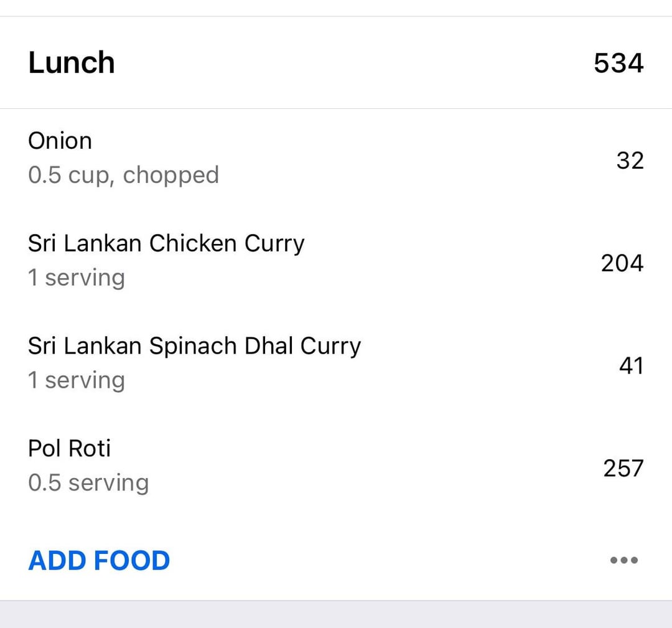This screenshot has width=672, height=628.
Task: Tap 1 serving under Spinach Dhal Curry
Action: coord(77,380)
